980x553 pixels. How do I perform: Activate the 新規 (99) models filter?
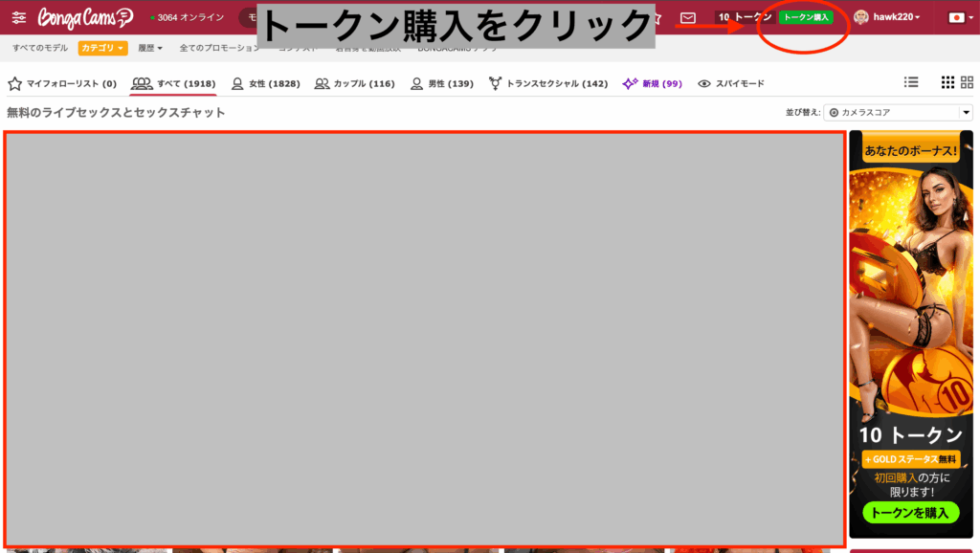[x=653, y=83]
